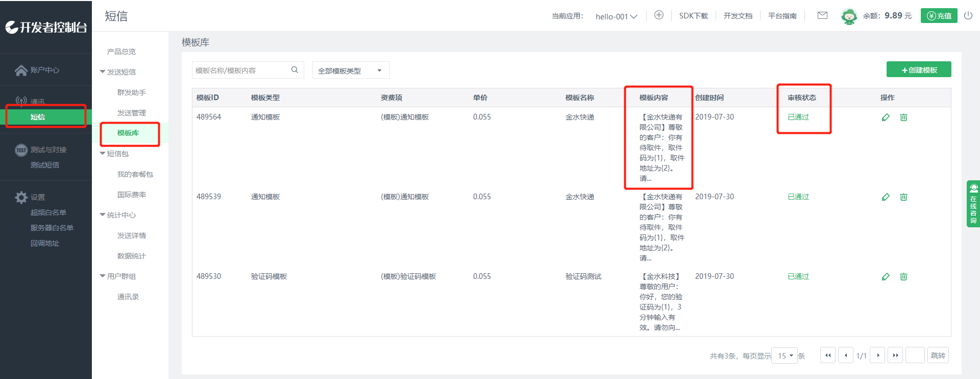Click the power logout icon

968,16
